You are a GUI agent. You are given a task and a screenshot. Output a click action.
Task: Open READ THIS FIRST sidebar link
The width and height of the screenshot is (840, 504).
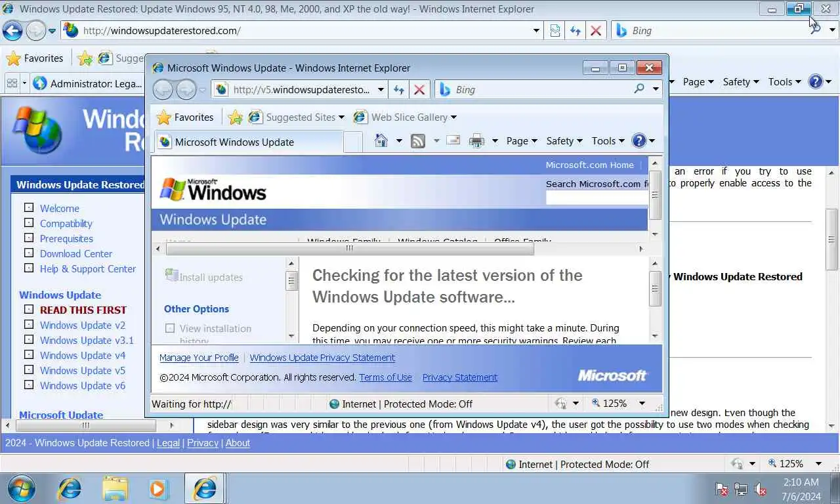(83, 310)
